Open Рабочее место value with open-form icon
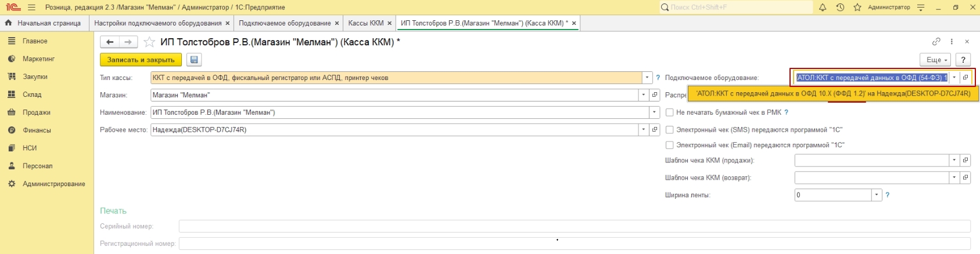The height and width of the screenshot is (254, 980). tap(655, 130)
